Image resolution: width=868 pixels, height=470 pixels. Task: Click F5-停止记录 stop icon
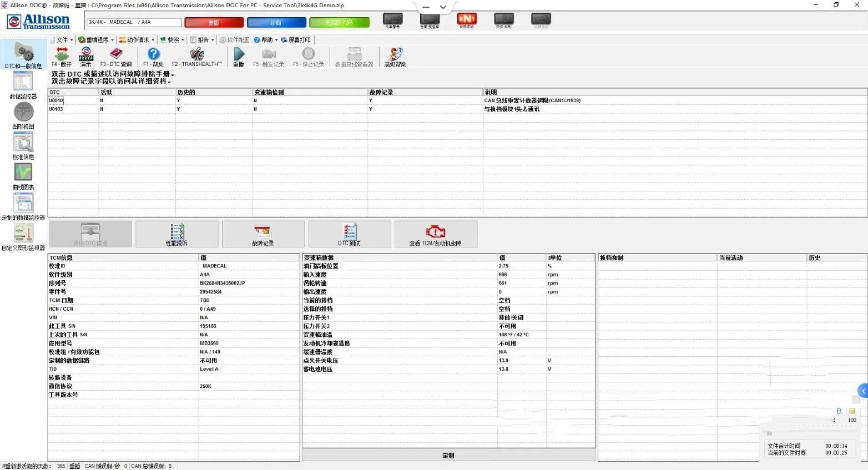pos(309,57)
